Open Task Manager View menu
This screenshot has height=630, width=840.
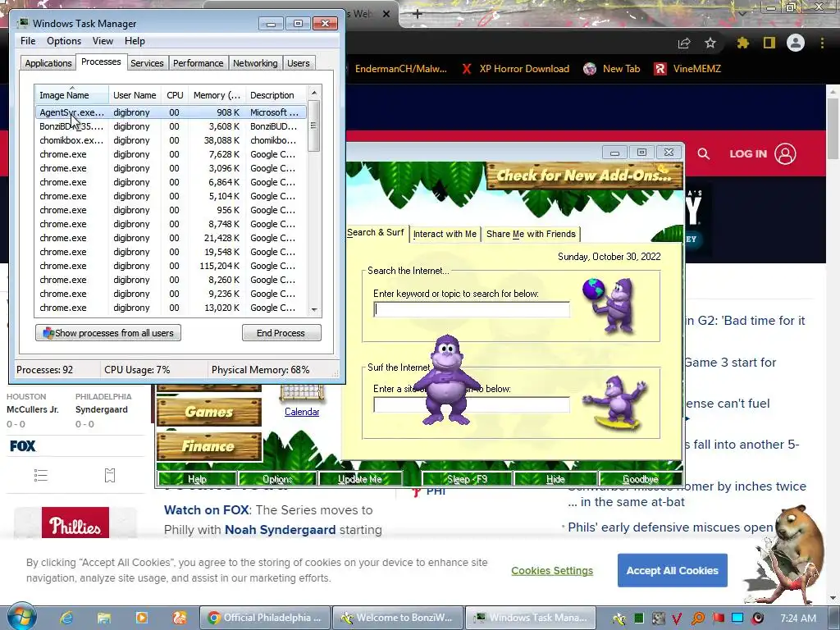point(103,41)
